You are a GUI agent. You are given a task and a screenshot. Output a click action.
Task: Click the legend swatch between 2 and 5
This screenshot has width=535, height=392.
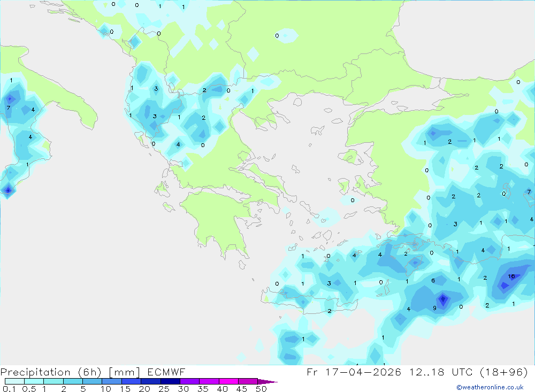click(73, 381)
